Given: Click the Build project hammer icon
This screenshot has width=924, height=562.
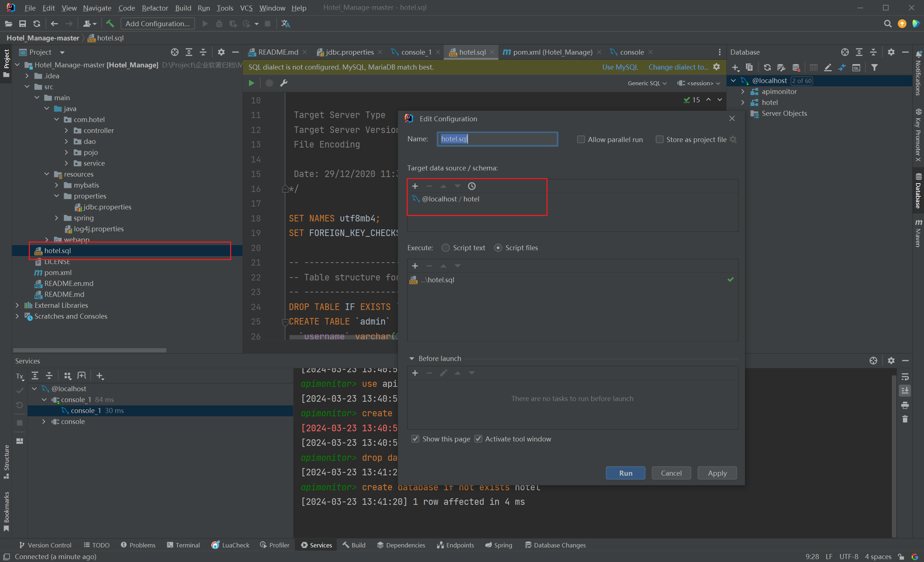Looking at the screenshot, I should click(x=110, y=24).
